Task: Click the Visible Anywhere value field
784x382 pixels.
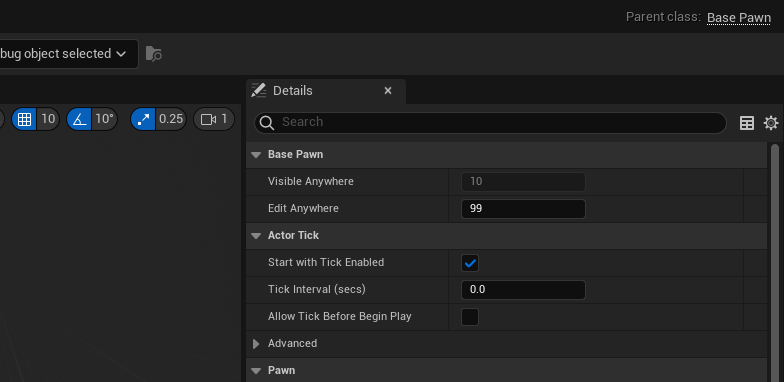Action: tap(523, 182)
